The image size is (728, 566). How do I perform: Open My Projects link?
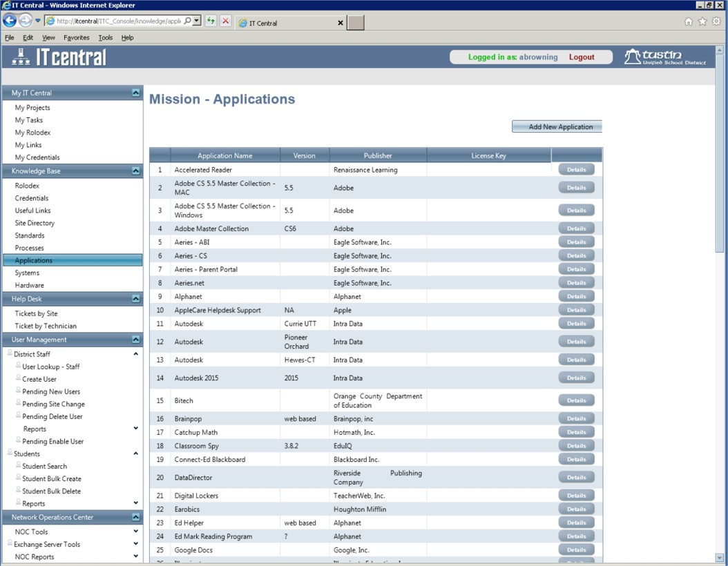click(x=32, y=108)
